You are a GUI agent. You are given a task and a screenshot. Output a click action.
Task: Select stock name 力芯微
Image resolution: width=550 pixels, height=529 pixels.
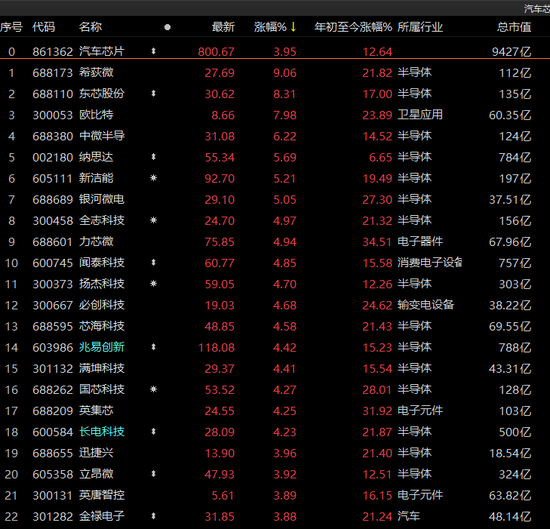point(96,241)
